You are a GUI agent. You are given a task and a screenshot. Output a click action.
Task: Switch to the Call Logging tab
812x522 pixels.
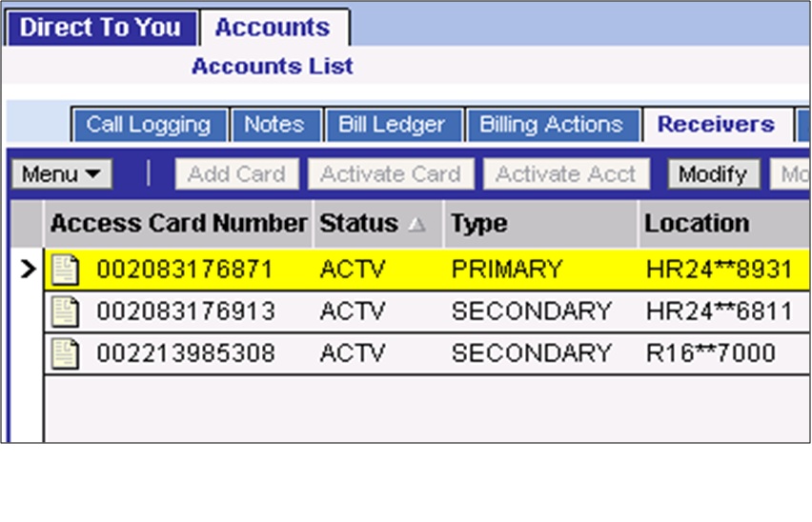coord(149,125)
